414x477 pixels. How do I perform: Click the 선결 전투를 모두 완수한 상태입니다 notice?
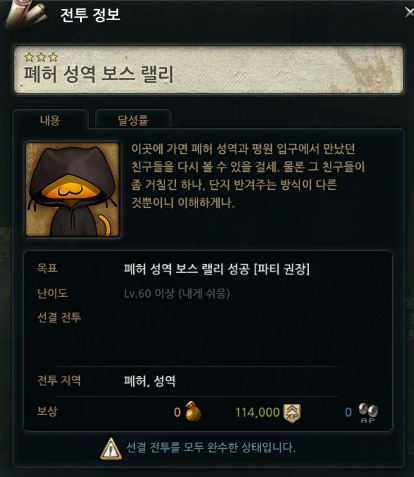click(x=211, y=447)
